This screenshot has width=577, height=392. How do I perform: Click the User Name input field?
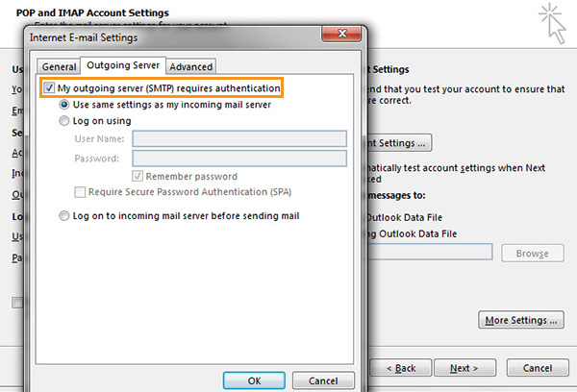pyautogui.click(x=239, y=139)
